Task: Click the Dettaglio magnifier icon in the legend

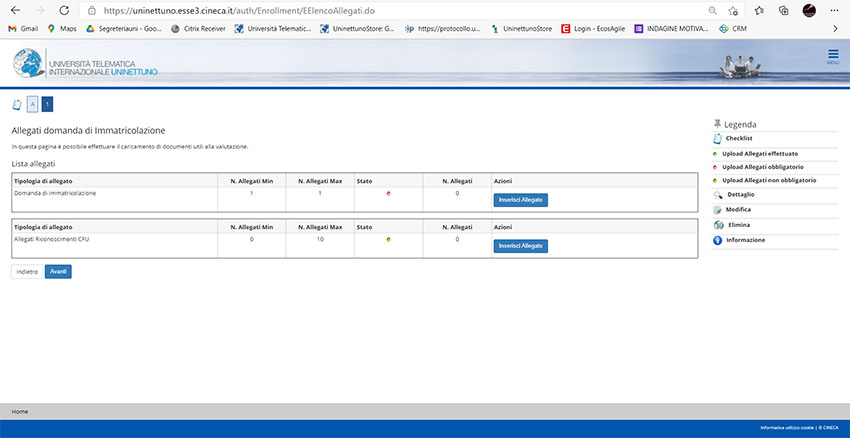Action: click(x=717, y=194)
